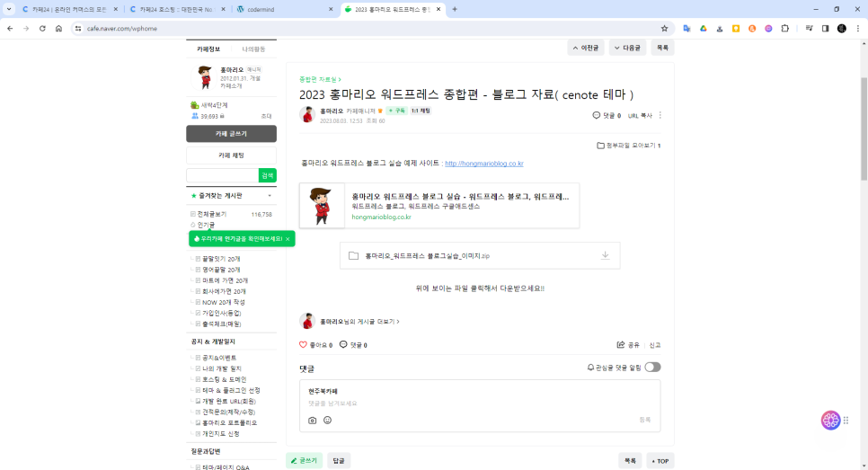Open a new browser tab
868x470 pixels.
(455, 9)
